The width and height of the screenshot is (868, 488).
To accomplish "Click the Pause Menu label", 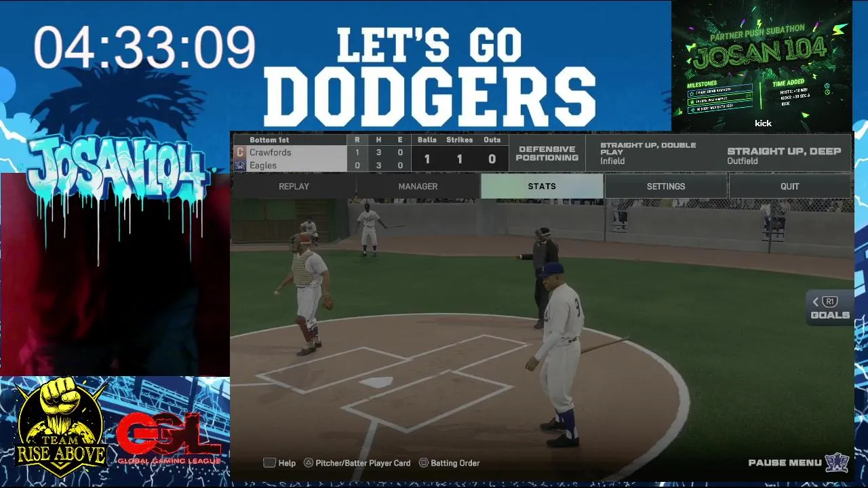I will click(785, 463).
